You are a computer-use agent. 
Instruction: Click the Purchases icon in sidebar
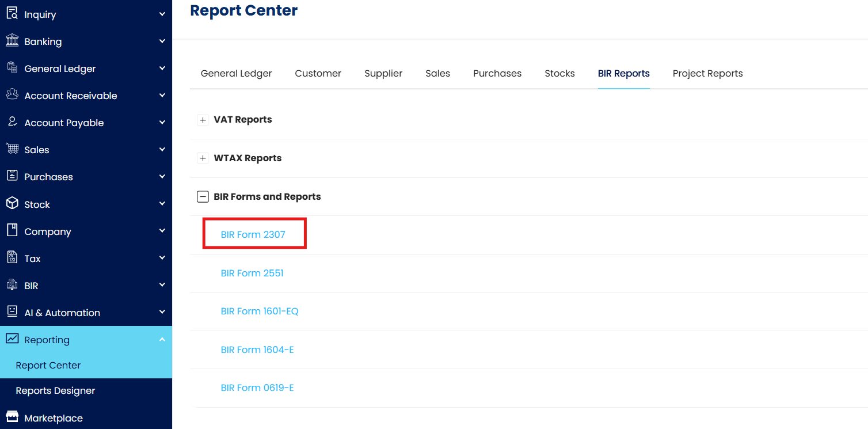[x=12, y=176]
